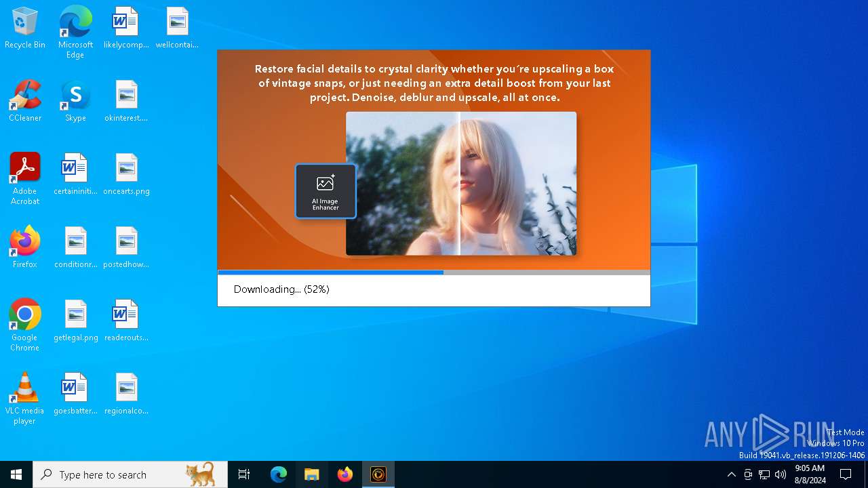Select the certaininiti Word document icon
This screenshot has height=488, width=868.
(75, 175)
